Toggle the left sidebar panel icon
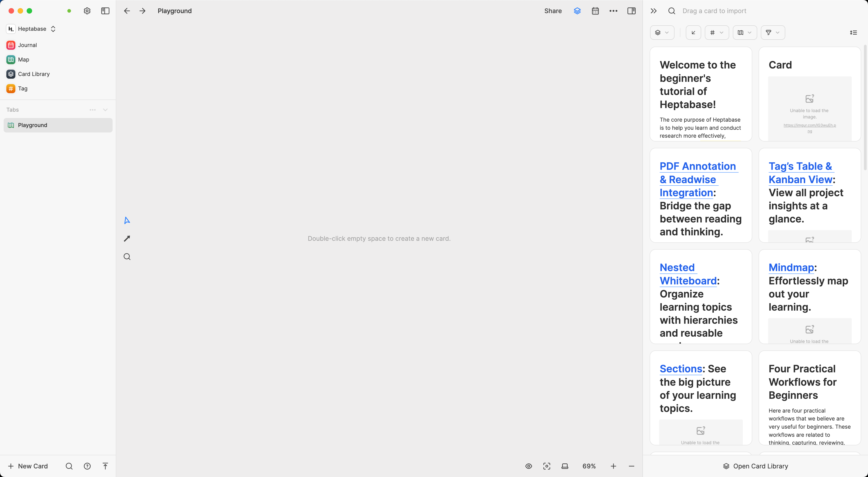The width and height of the screenshot is (868, 477). [x=105, y=11]
